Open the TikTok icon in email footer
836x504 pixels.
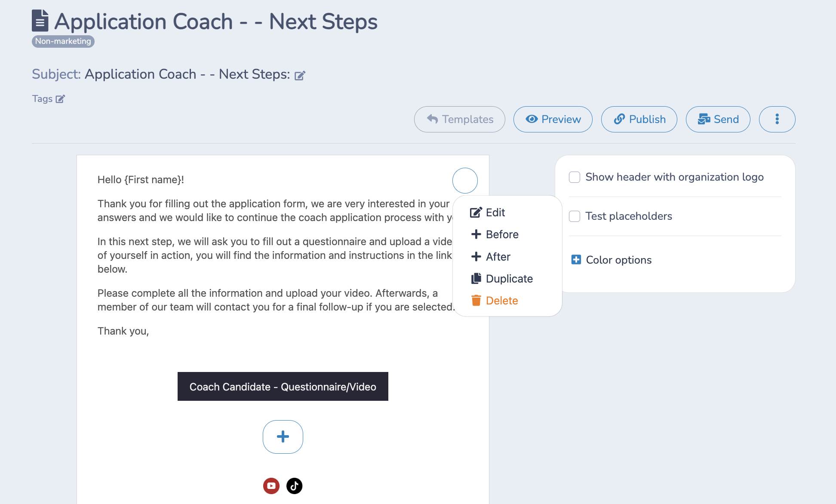point(294,486)
